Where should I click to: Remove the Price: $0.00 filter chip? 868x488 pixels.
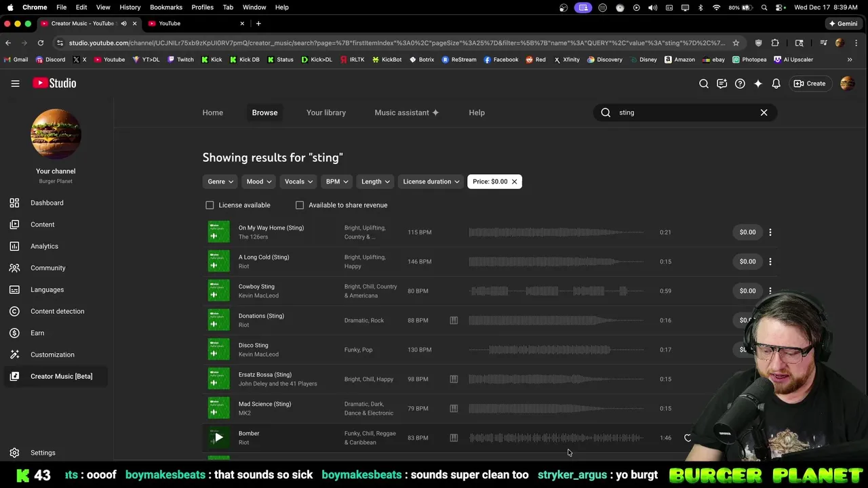pos(514,182)
